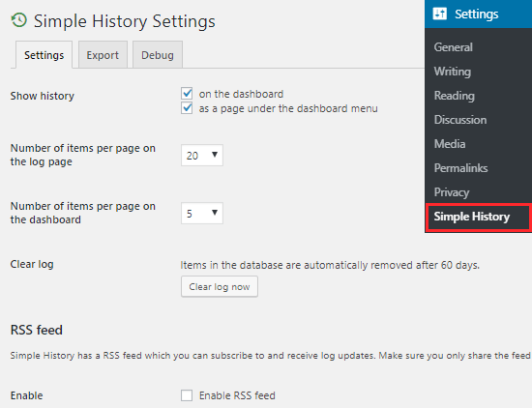This screenshot has width=532, height=408.
Task: Click the 'Enable' row label
Action: (26, 395)
